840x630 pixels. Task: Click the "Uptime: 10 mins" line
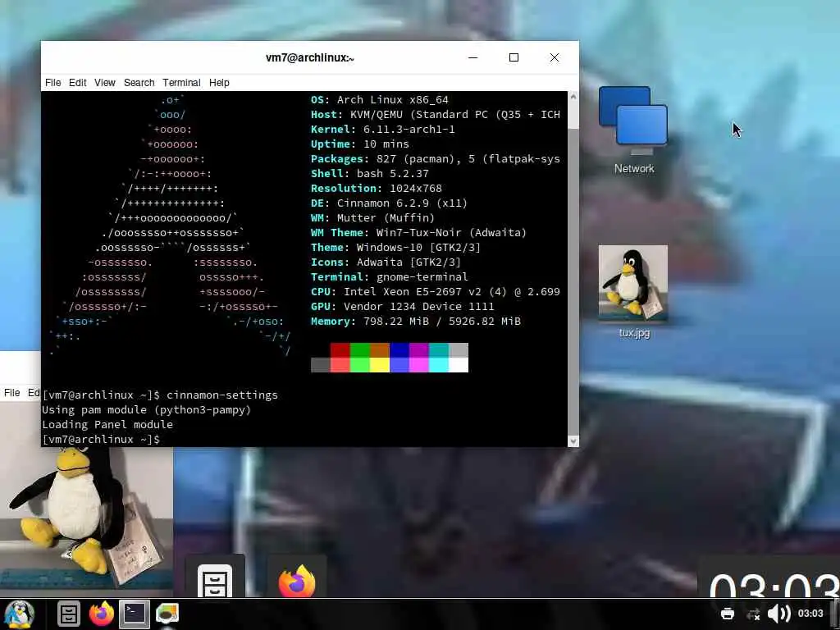point(360,144)
